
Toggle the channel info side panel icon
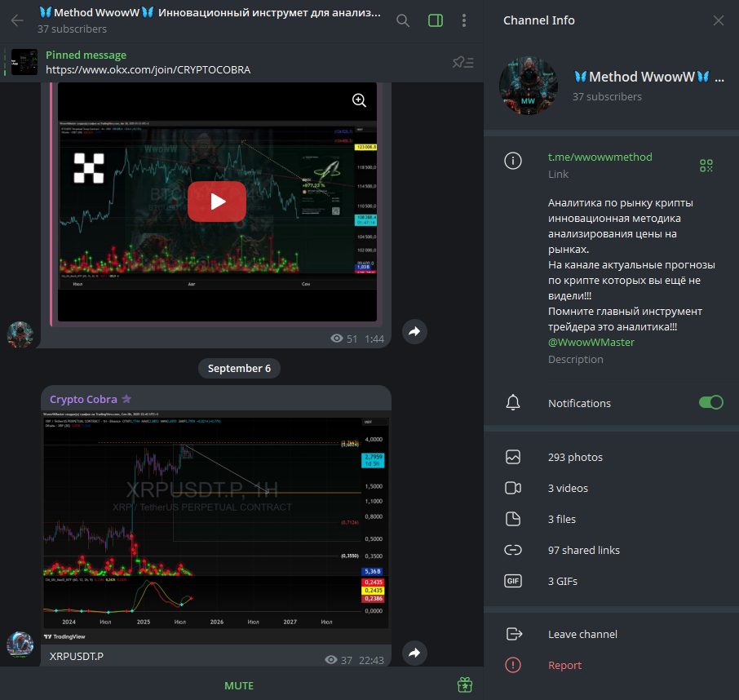click(436, 20)
